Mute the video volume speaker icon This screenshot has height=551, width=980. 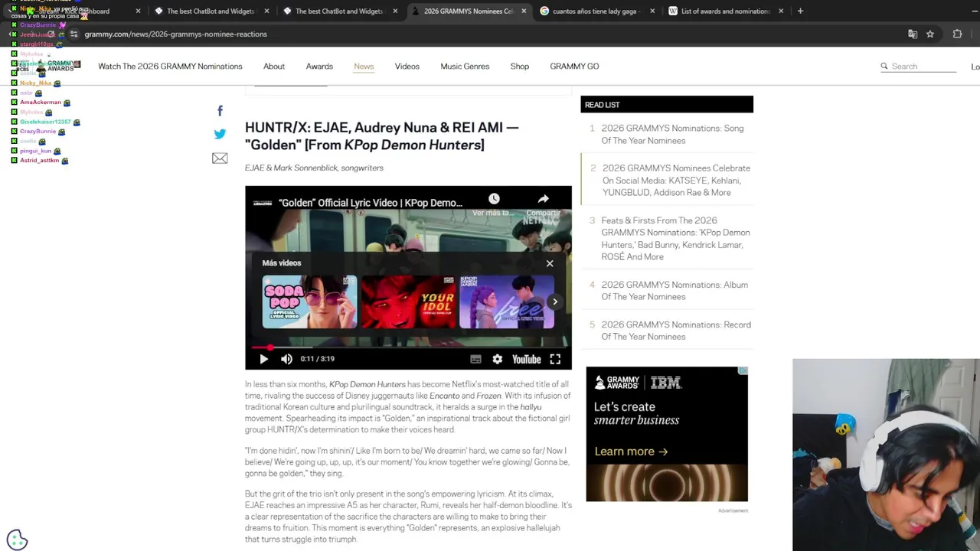click(286, 359)
